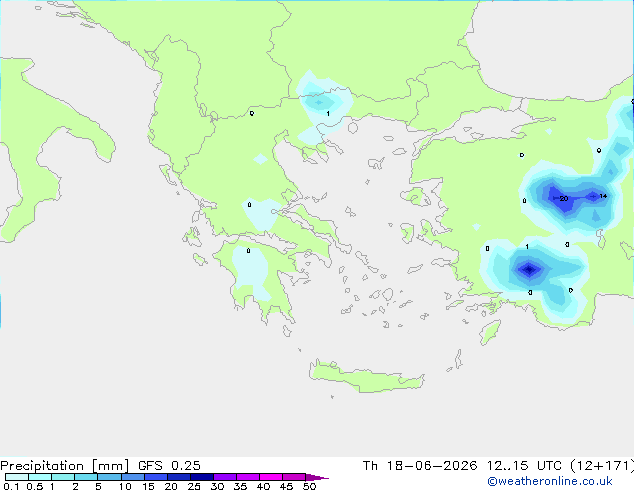
Task: Click the 25–30 mm legend color swatch
Action: coord(201,477)
